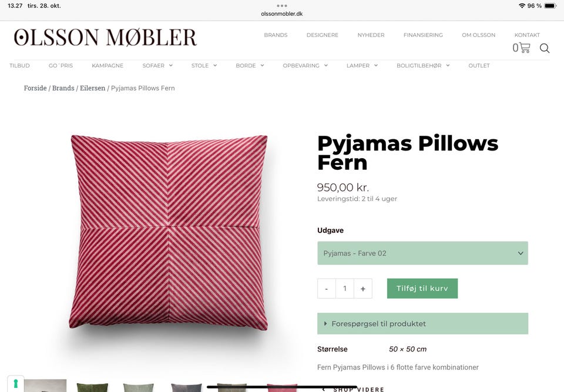Click the search magnifier icon
Image resolution: width=564 pixels, height=392 pixels.
[x=545, y=48]
